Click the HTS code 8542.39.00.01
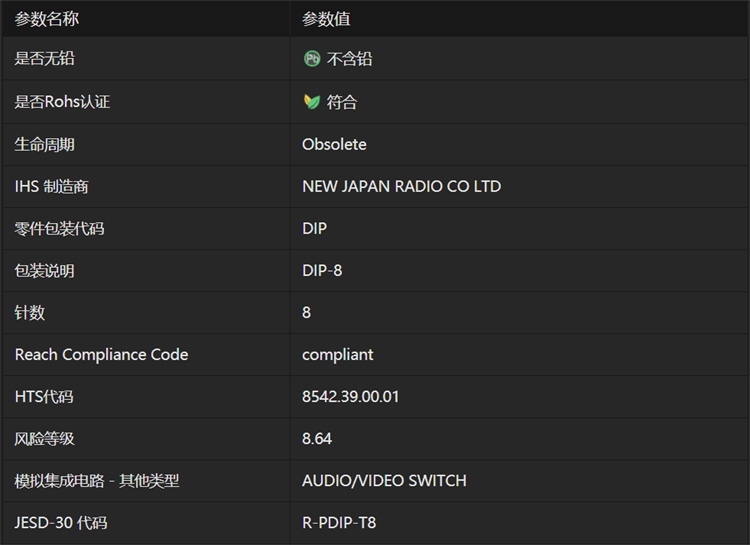This screenshot has height=545, width=750. (350, 396)
